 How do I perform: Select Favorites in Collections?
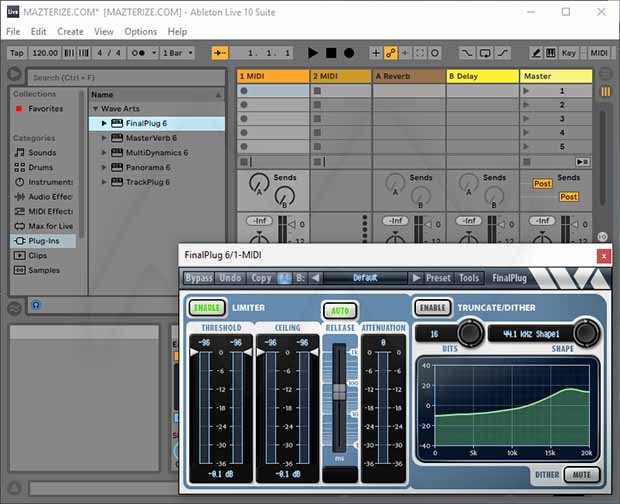pos(45,108)
